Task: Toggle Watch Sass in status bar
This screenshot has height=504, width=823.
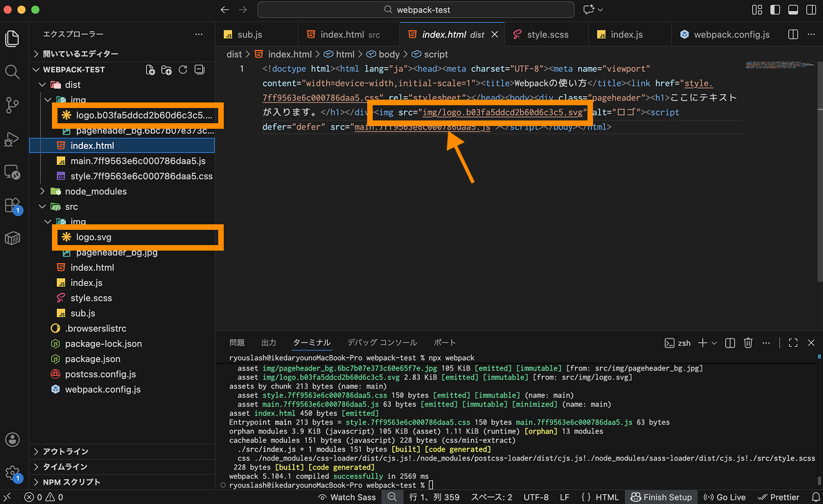Action: coord(346,497)
